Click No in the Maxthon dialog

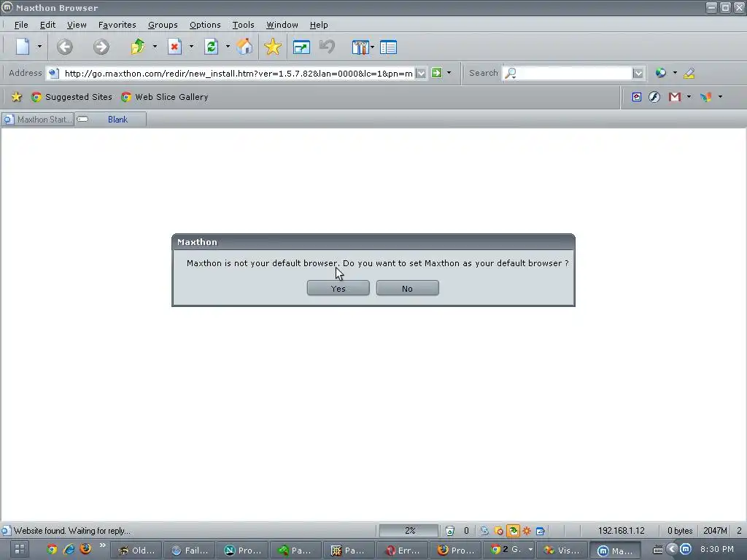[x=407, y=288]
